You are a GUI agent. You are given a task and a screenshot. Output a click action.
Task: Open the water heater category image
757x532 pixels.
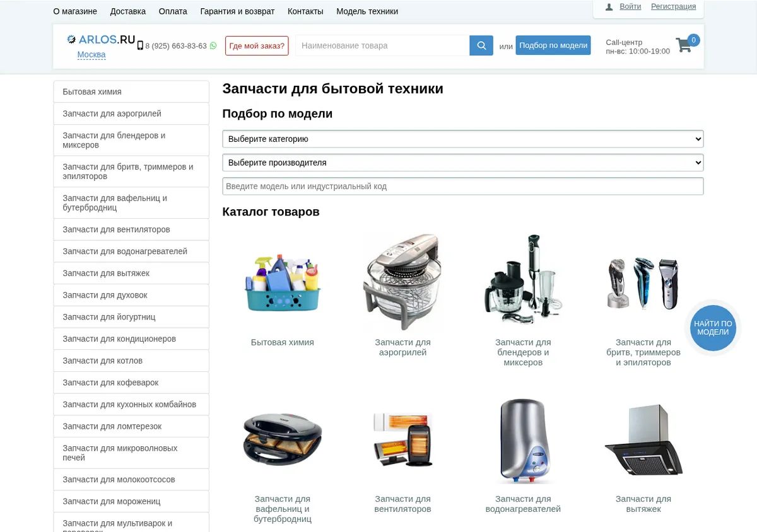pos(523,441)
